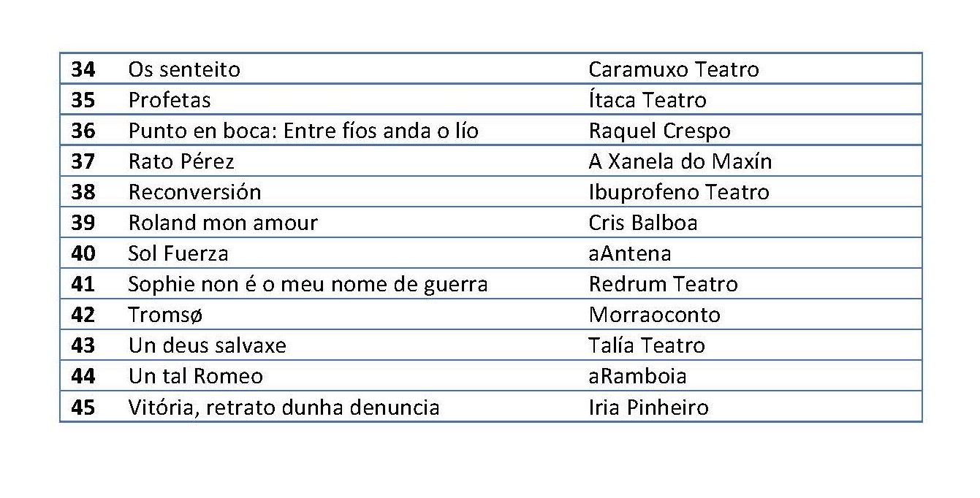Click the 'Raquel Crespo' cell
Viewport: 980px width, 498px height.
pyautogui.click(x=659, y=131)
